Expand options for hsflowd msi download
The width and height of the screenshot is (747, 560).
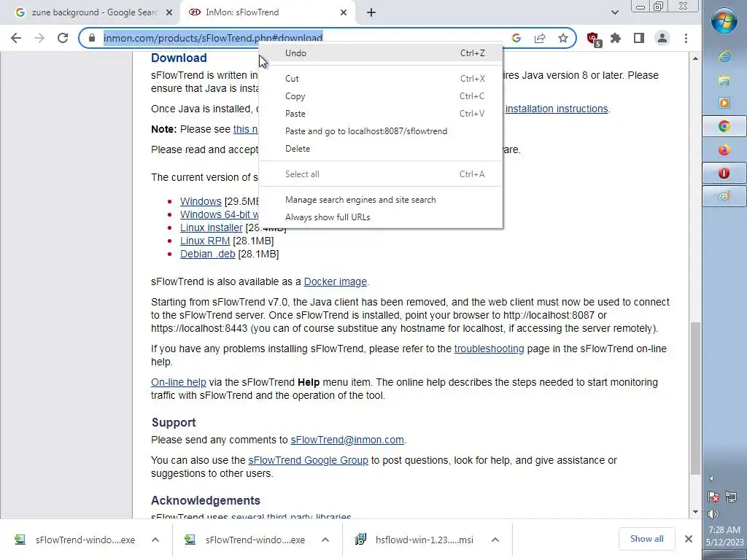click(495, 540)
